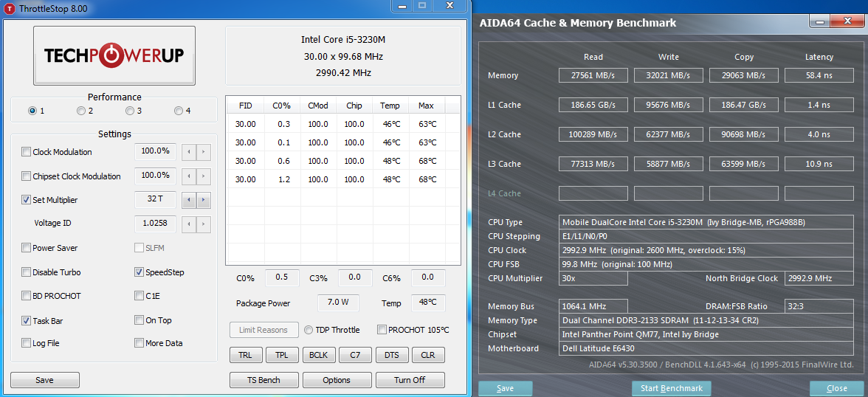The height and width of the screenshot is (397, 868).
Task: Select Performance profile 4
Action: [179, 111]
